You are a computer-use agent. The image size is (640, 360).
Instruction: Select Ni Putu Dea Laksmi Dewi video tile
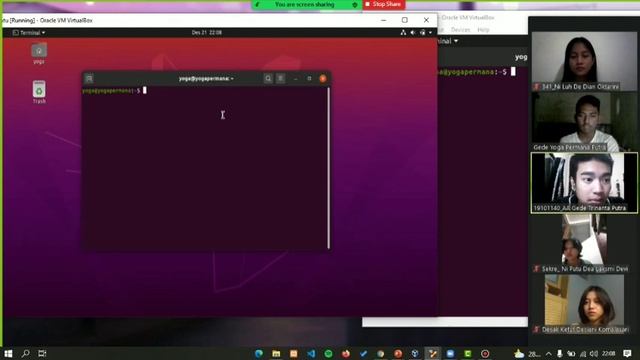point(584,243)
